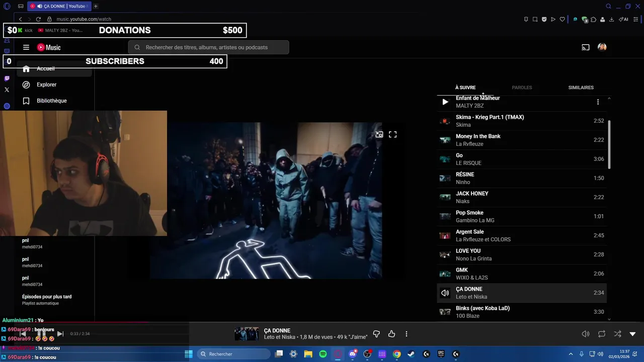Select the track Go by LE RISQUE
Screen dimensions: 644x362
coord(522,159)
